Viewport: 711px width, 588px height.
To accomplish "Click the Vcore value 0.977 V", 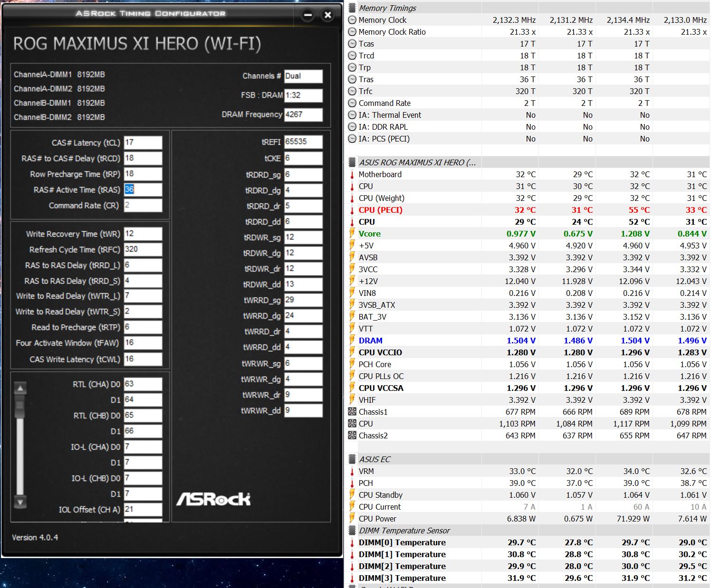I will pyautogui.click(x=521, y=234).
